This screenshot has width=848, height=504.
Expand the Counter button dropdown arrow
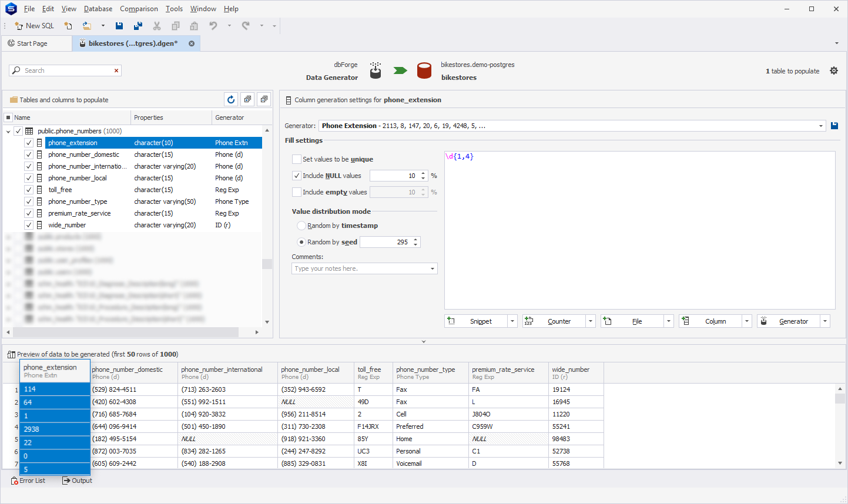point(591,321)
